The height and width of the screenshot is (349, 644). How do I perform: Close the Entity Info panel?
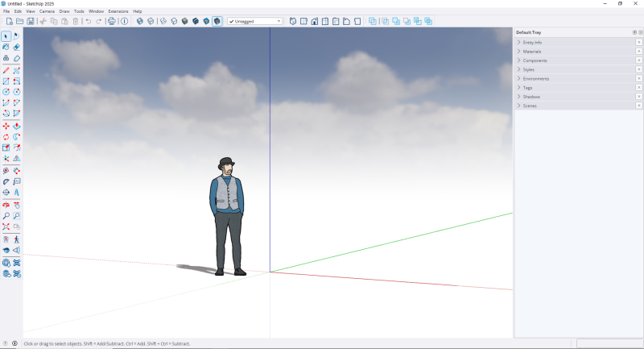coord(639,43)
